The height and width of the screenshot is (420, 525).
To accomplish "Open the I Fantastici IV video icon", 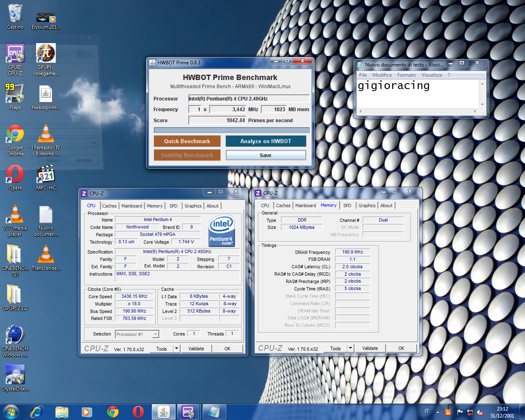I will pos(46,140).
